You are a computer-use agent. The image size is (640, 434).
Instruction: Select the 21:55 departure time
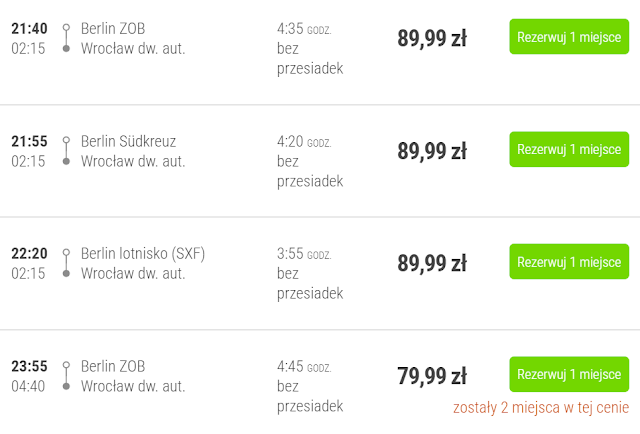coord(29,141)
